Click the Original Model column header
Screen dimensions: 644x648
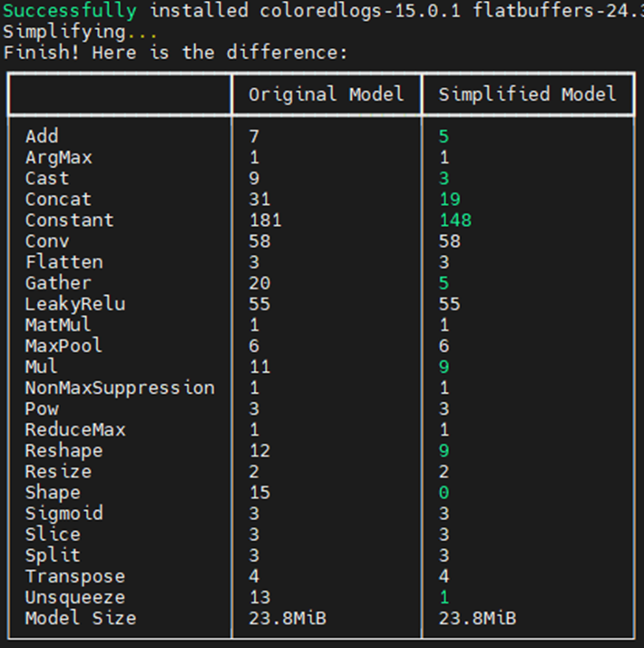(x=326, y=94)
